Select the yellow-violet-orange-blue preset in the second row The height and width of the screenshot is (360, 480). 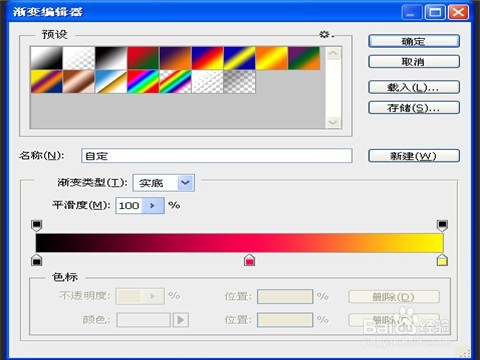pyautogui.click(x=47, y=81)
